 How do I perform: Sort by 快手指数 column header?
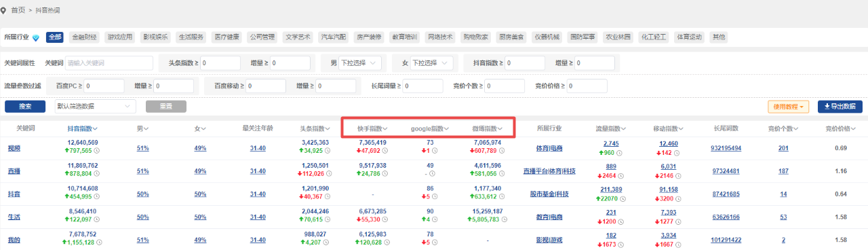(x=373, y=128)
